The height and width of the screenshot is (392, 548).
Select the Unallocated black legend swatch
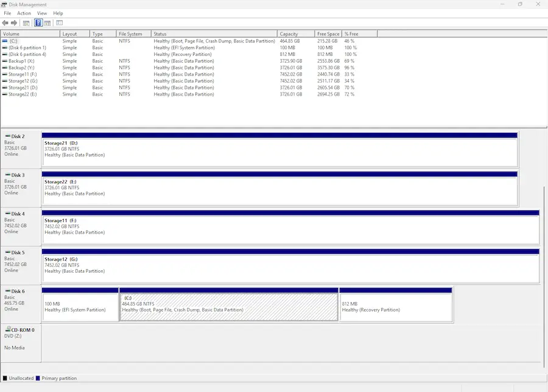[5, 378]
